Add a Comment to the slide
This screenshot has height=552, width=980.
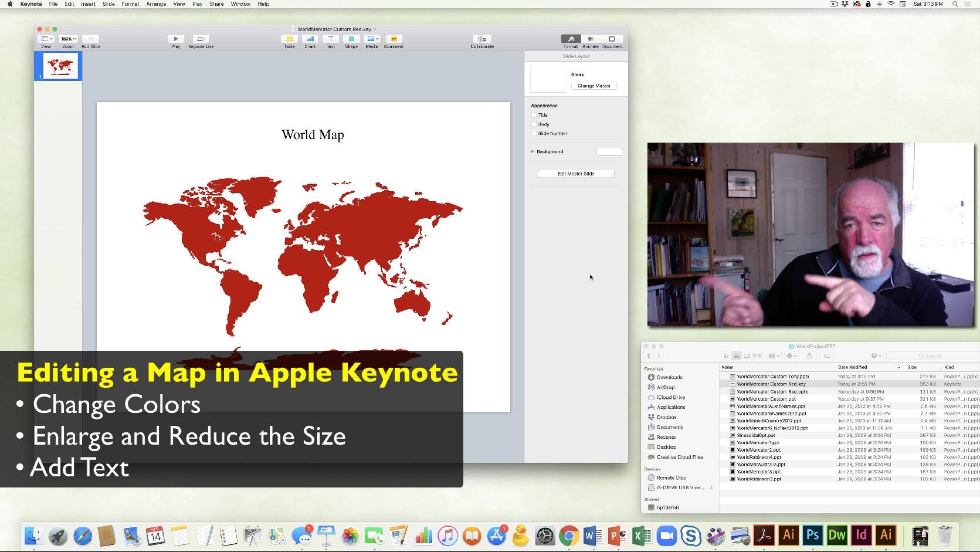(394, 40)
